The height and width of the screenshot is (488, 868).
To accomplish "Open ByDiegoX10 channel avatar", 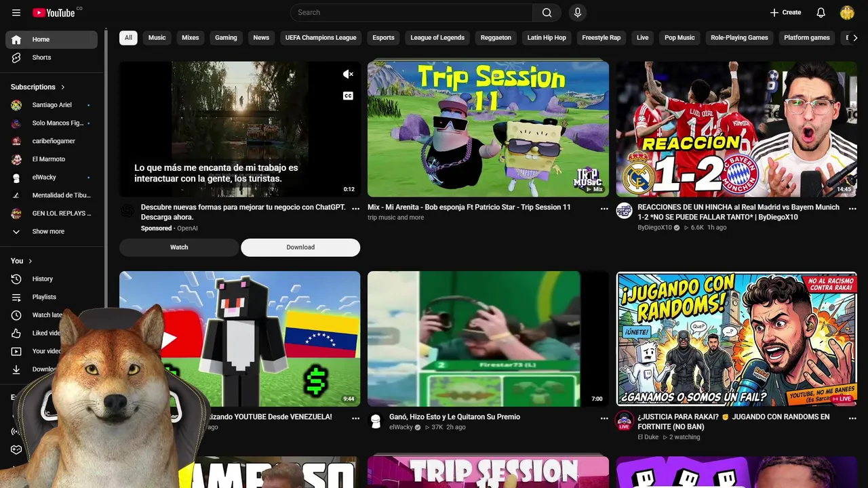I will 624,211.
